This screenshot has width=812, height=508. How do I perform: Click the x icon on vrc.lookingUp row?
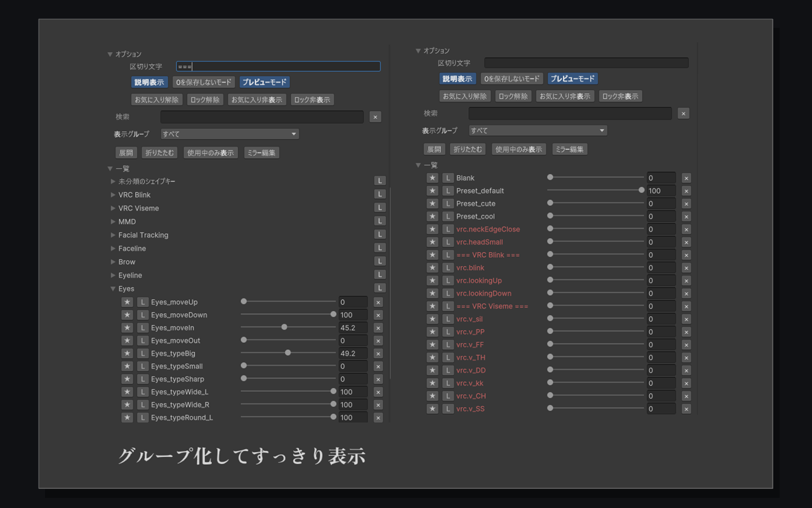(x=686, y=281)
